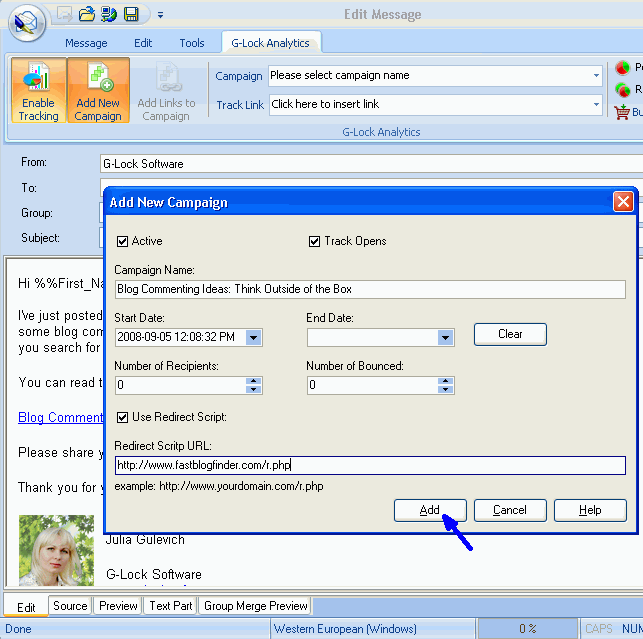Switch to the Group Merge Preview tab
Viewport: 643px width, 639px height.
click(x=255, y=606)
